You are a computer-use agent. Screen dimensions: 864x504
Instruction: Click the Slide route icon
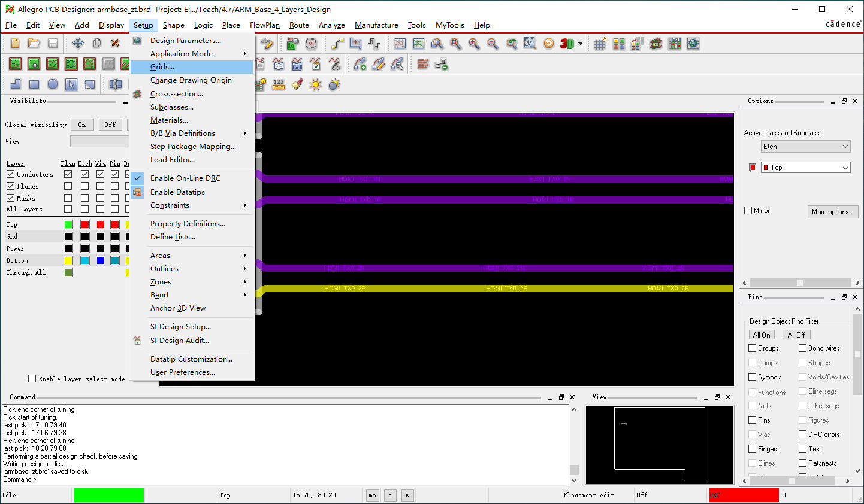tap(356, 43)
